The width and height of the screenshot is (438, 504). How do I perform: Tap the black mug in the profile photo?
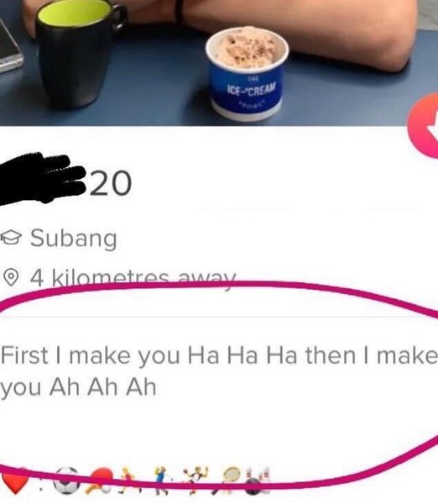click(x=81, y=53)
